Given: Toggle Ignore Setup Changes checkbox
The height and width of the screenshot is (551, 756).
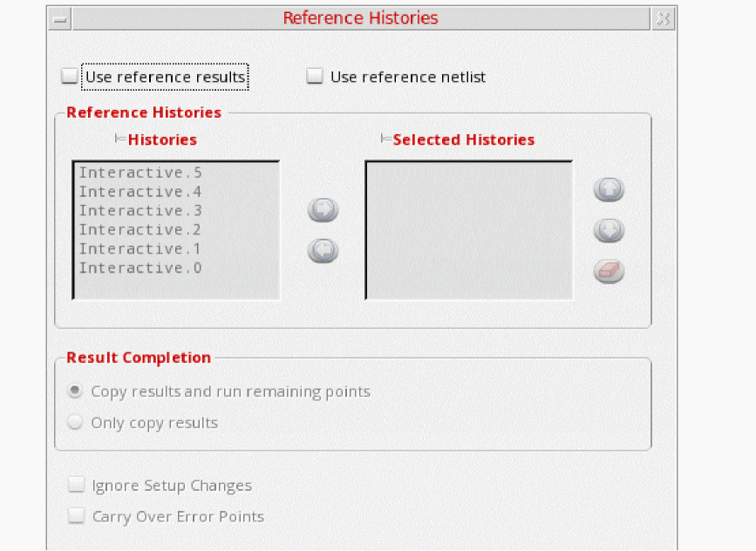Looking at the screenshot, I should pos(76,485).
